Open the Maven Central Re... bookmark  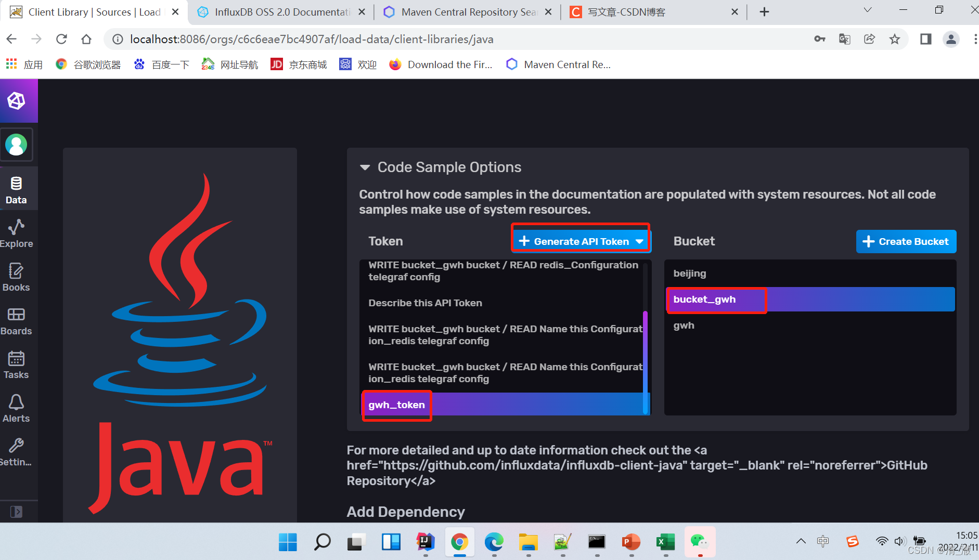click(x=558, y=64)
